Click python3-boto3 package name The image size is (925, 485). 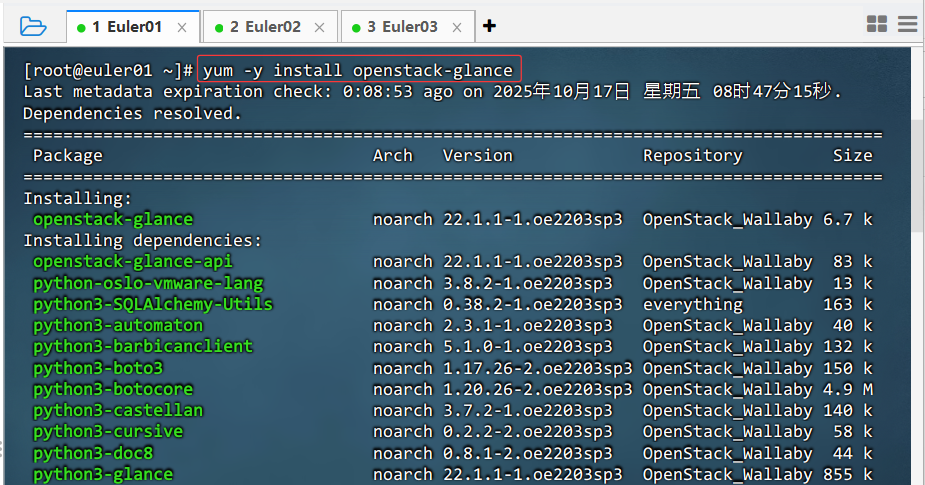pos(98,368)
